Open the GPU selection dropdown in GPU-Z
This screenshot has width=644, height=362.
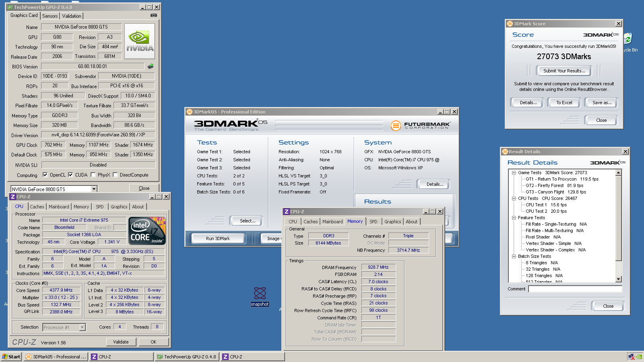pyautogui.click(x=94, y=189)
